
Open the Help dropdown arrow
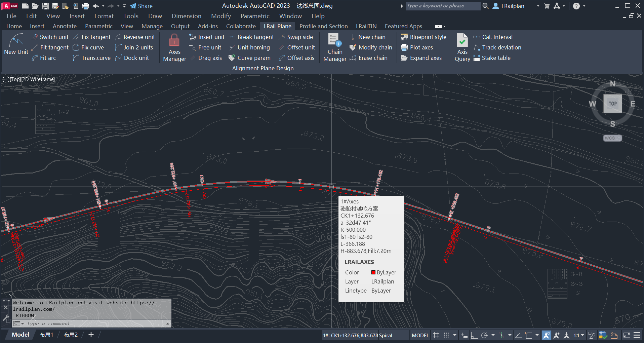[584, 6]
